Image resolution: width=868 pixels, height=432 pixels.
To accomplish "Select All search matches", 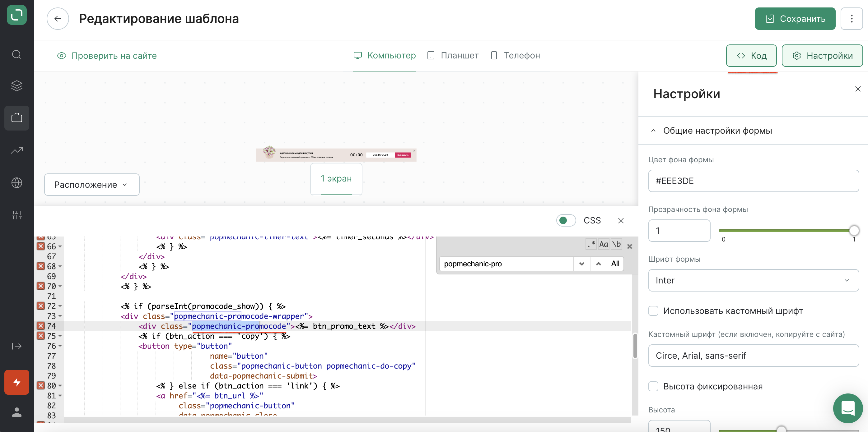I will 615,264.
